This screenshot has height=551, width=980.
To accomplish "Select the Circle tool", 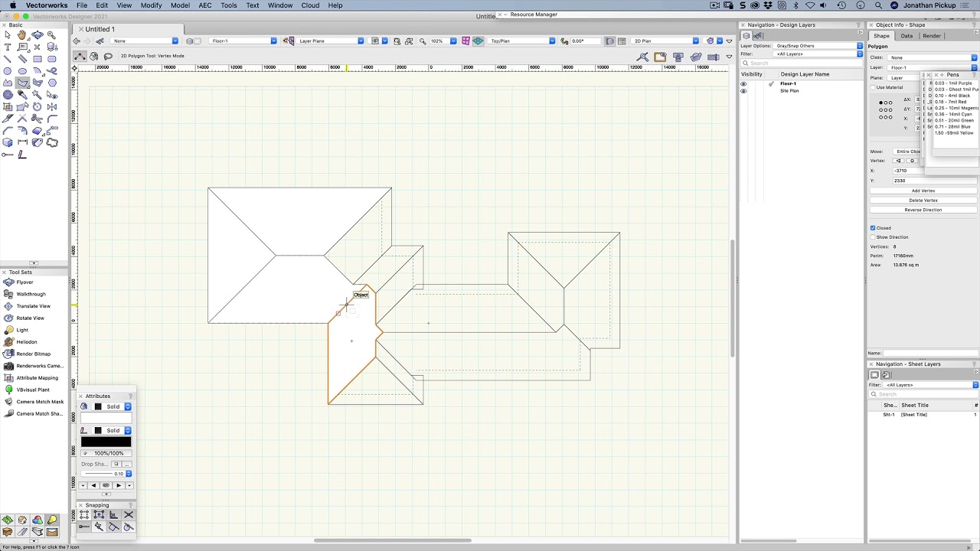I will [8, 71].
